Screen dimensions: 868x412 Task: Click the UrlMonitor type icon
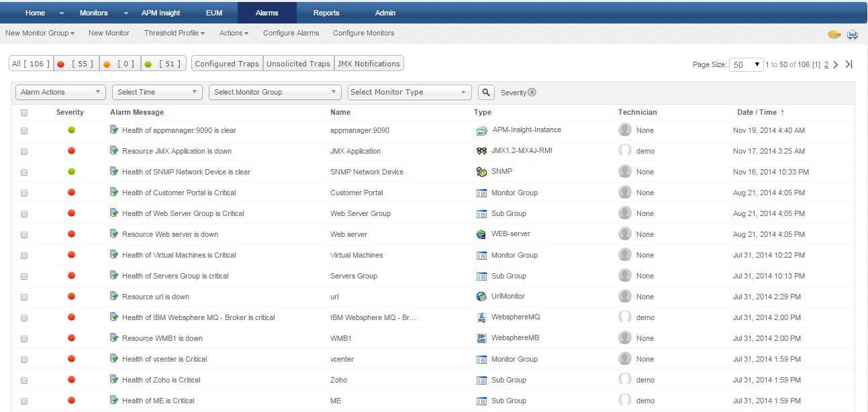[481, 297]
